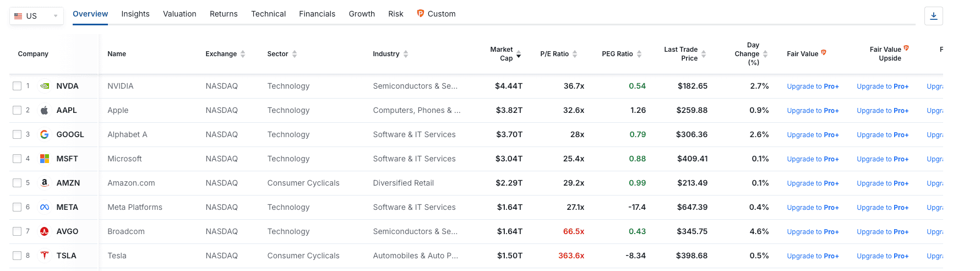Click the Meta logo icon

[x=45, y=207]
